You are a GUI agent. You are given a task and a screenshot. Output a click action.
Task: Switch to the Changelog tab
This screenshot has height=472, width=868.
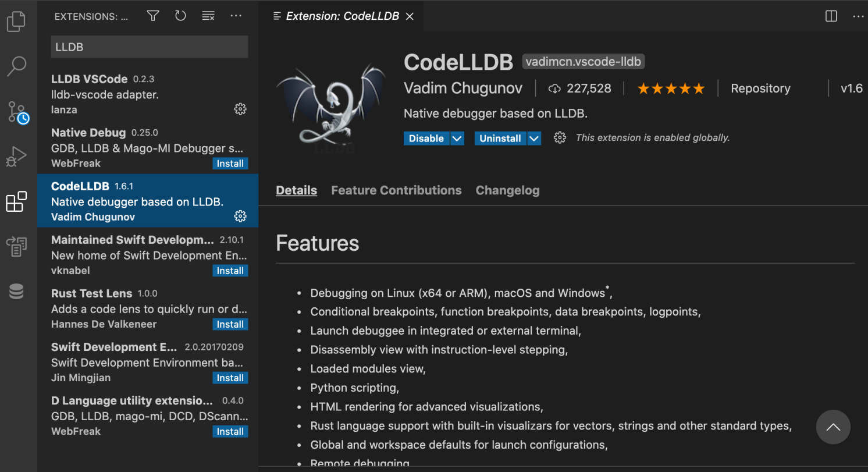507,190
